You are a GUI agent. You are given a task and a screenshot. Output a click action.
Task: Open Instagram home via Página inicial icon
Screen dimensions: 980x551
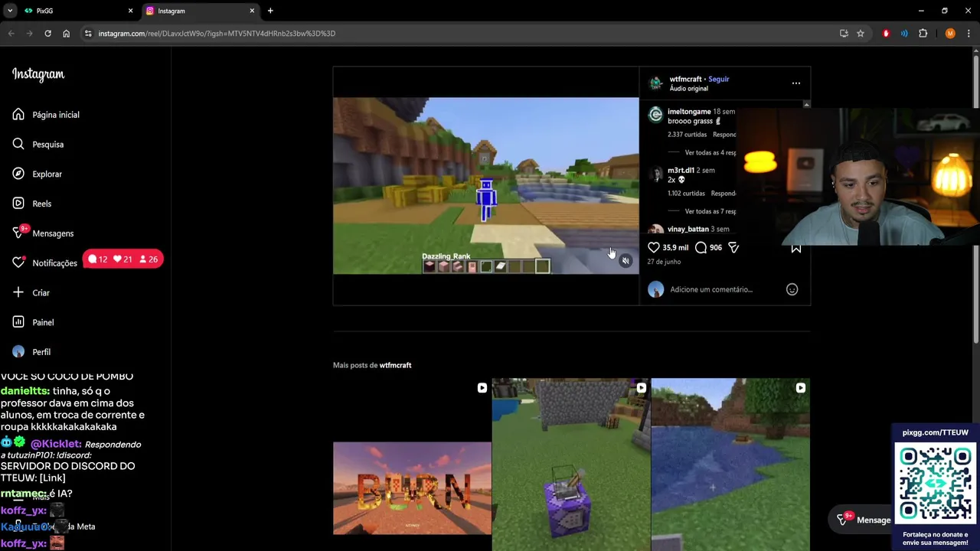[18, 115]
